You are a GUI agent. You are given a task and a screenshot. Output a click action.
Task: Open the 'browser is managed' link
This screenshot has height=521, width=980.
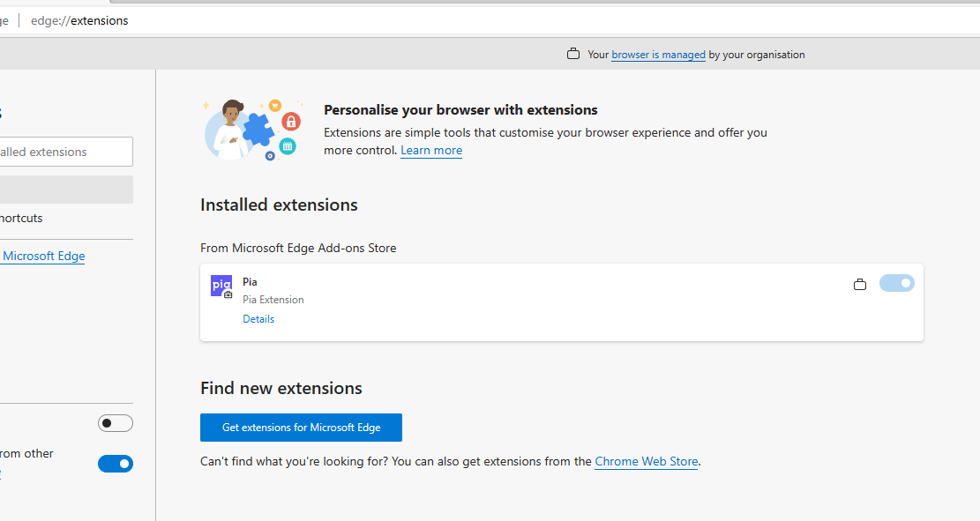click(658, 55)
